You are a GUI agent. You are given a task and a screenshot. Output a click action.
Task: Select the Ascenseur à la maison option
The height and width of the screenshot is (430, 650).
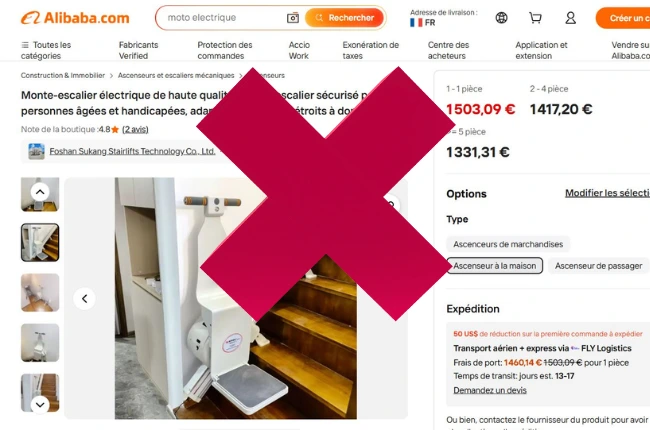pyautogui.click(x=495, y=266)
